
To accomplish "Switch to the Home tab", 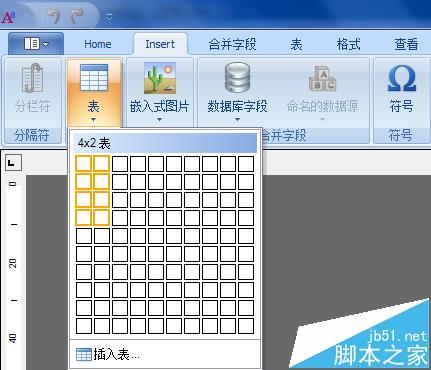I will click(x=97, y=44).
